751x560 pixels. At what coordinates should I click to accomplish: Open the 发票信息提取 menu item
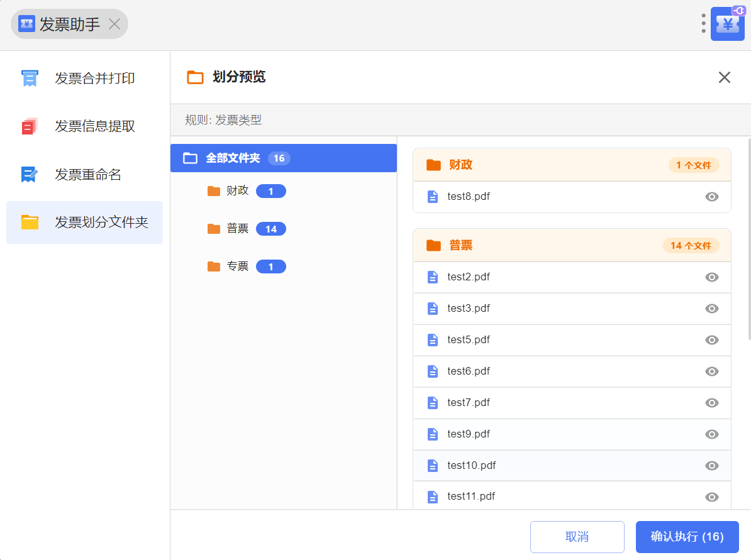94,126
